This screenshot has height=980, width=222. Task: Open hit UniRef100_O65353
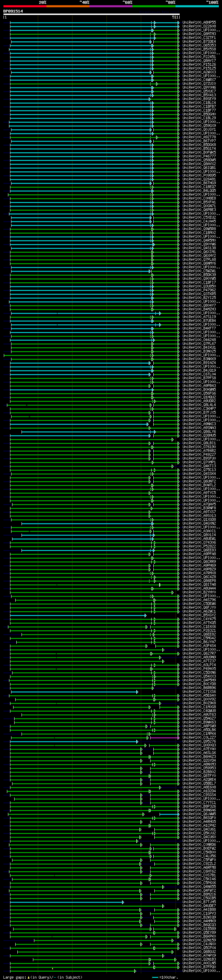(199, 45)
